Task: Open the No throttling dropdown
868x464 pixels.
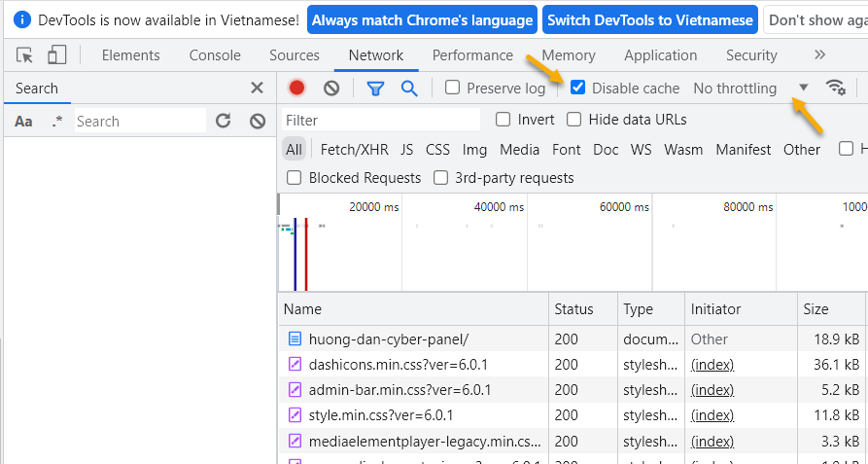Action: point(748,89)
